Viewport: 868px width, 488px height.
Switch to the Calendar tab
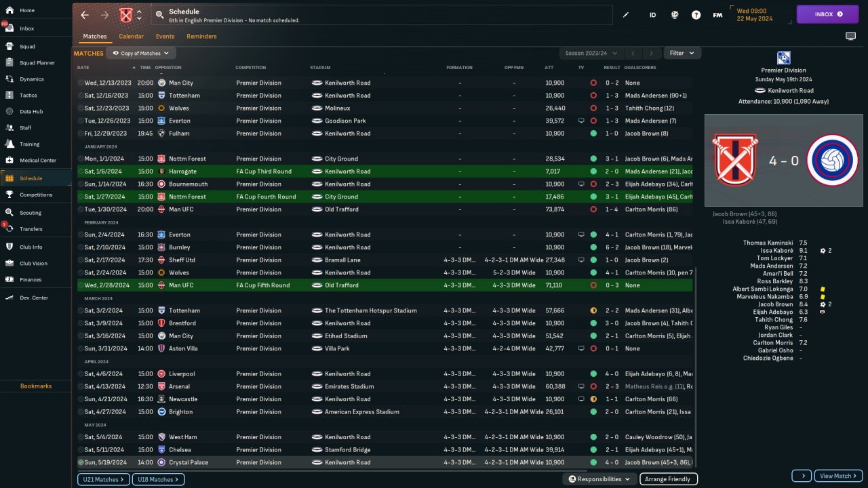[x=131, y=37]
